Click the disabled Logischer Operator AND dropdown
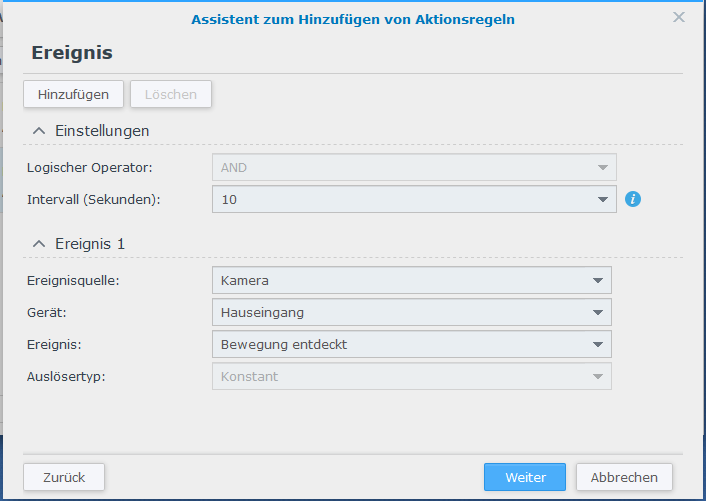 click(x=414, y=167)
